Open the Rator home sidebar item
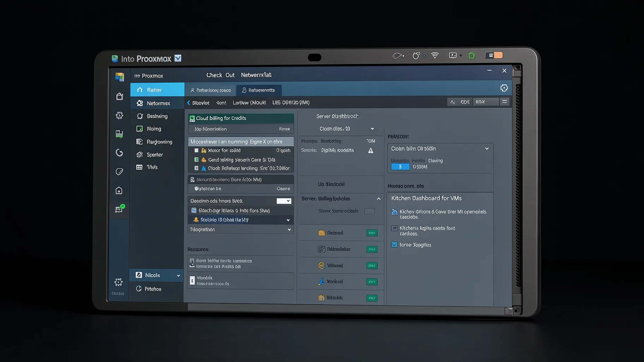 pos(157,90)
